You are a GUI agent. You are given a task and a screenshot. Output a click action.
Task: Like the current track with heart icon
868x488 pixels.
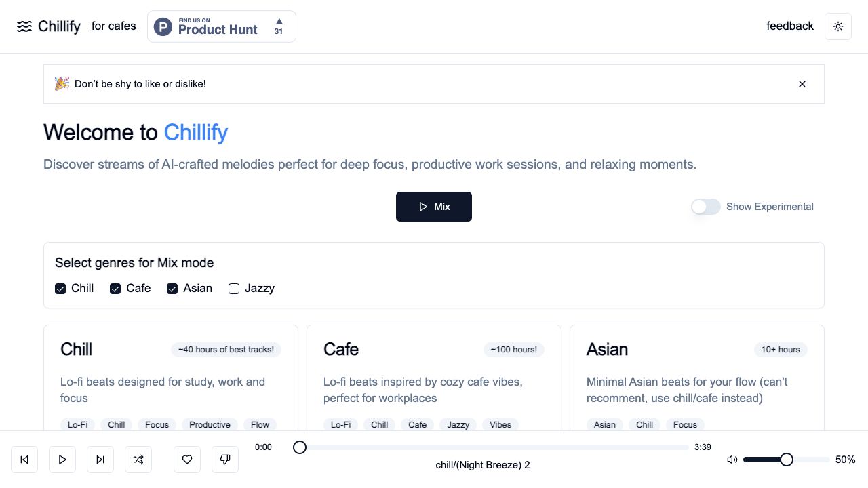coord(187,460)
